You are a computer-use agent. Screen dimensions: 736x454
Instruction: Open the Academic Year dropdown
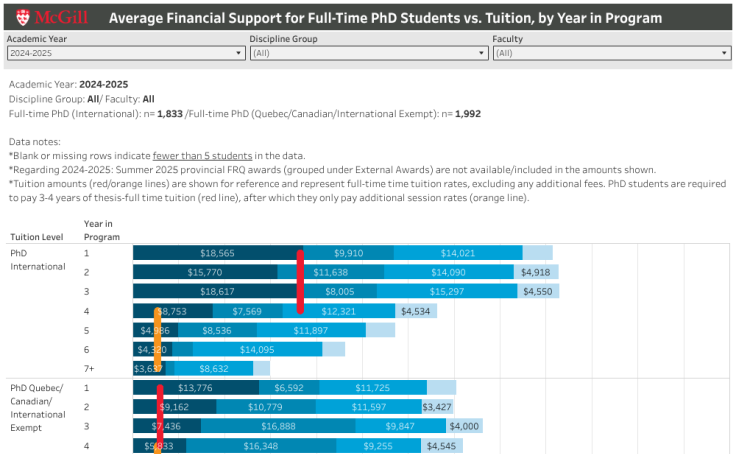125,53
